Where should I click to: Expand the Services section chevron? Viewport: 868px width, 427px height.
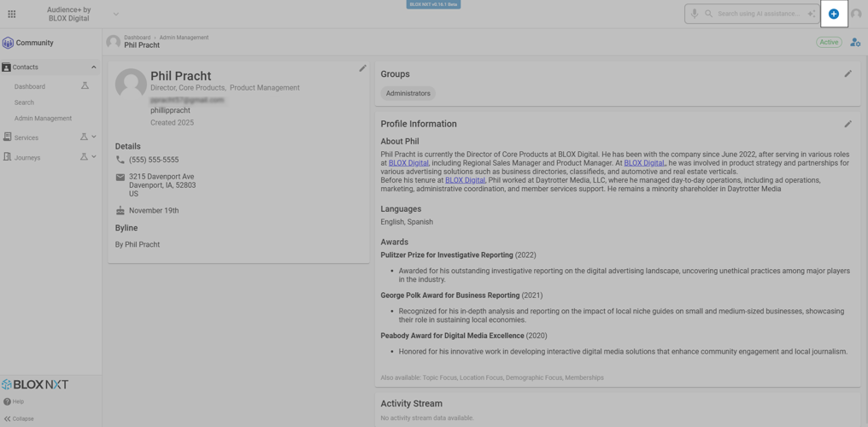pos(94,137)
